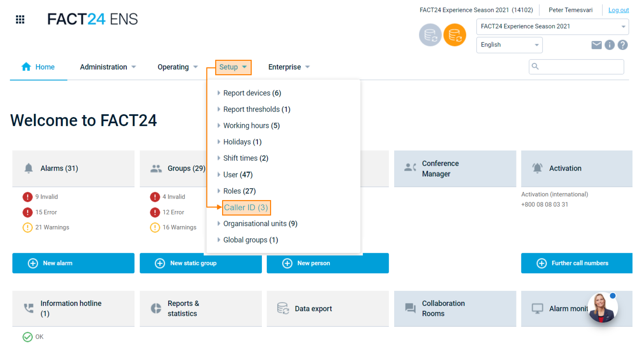Open the Alarms (31) tile

73,169
